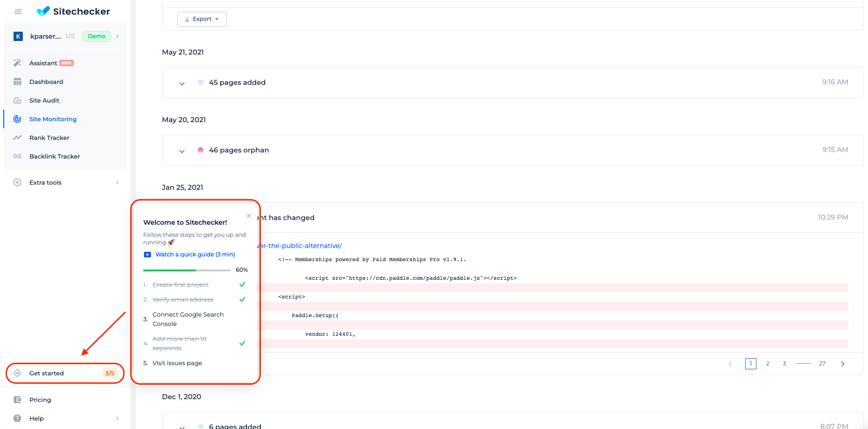Image resolution: width=868 pixels, height=429 pixels.
Task: Open the Pricing page
Action: 40,400
